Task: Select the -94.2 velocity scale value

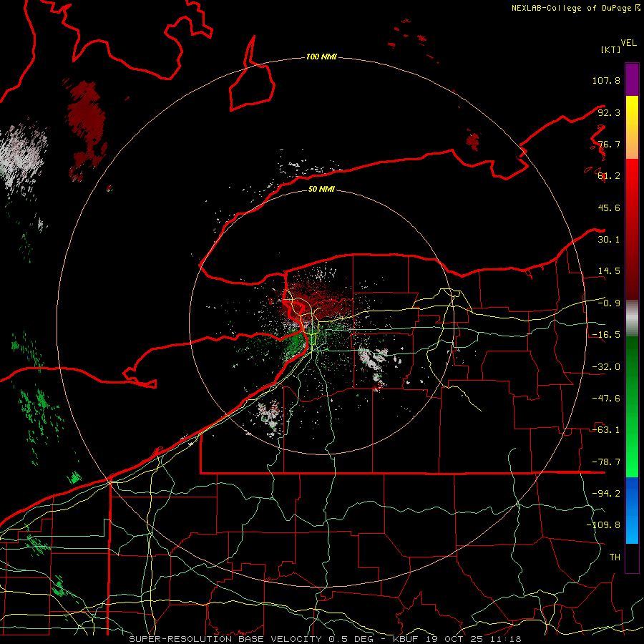Action: tap(606, 494)
